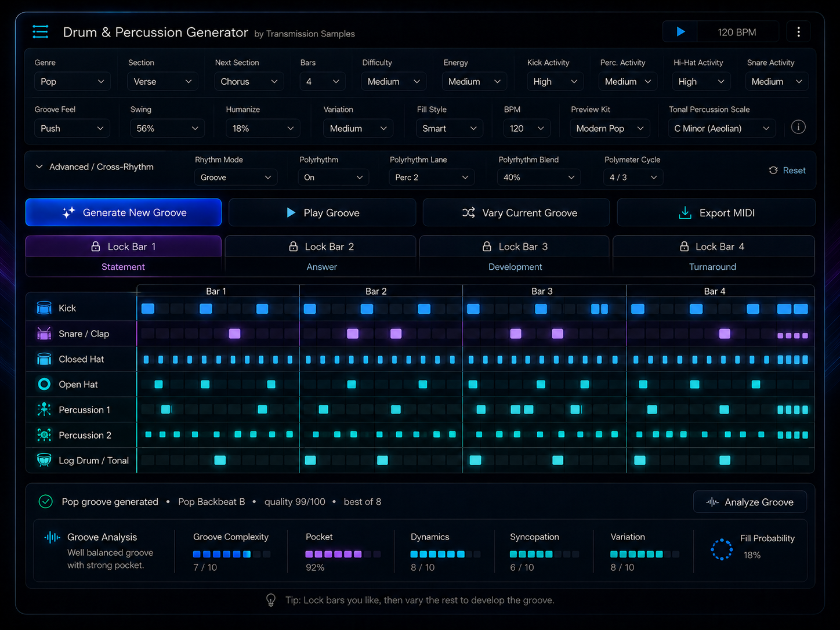Click the Analyze Groove button

[750, 502]
